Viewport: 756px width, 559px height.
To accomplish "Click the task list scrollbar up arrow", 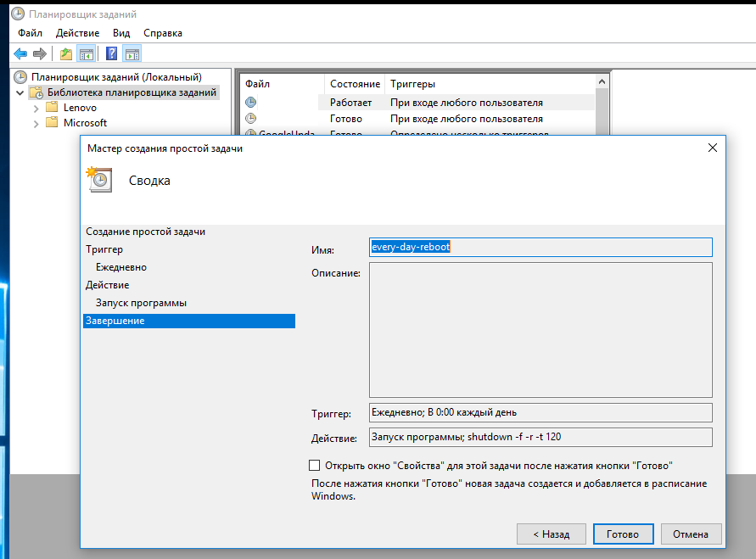I will [602, 82].
